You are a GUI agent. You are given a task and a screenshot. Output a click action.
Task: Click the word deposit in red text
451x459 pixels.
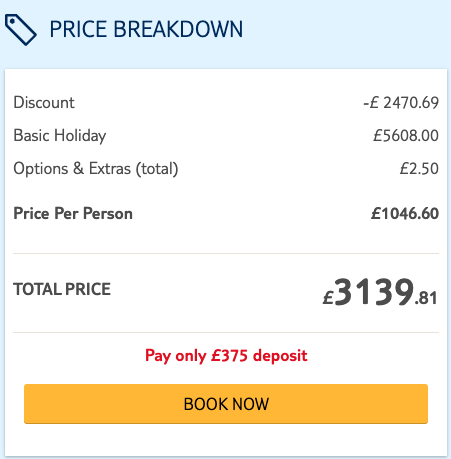pos(280,356)
